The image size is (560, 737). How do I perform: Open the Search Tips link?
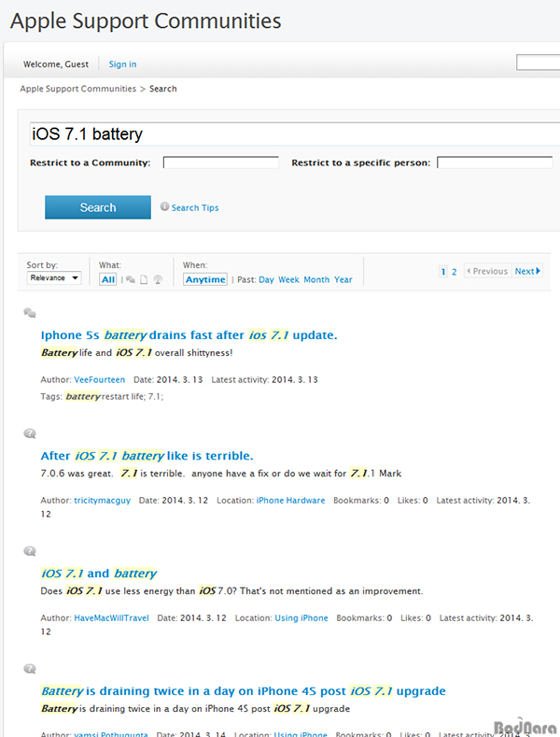click(195, 207)
